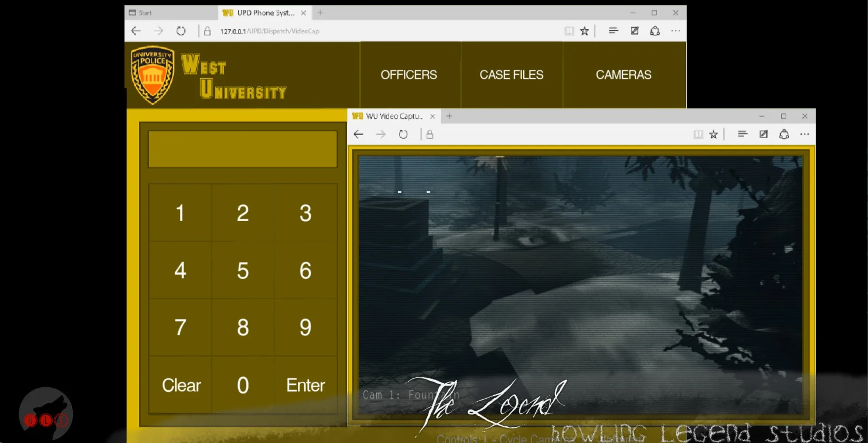Maximize the WU Video Capture window
Viewport: 868px width, 443px height.
click(783, 116)
